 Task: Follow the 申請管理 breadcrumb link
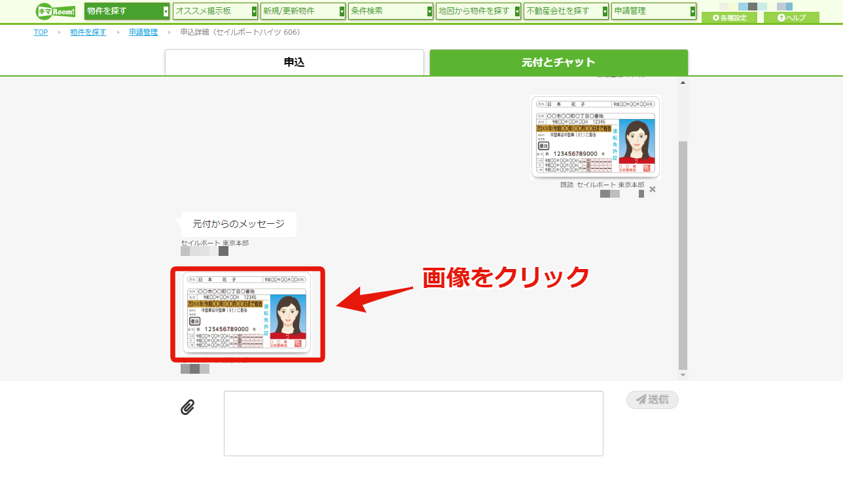143,32
